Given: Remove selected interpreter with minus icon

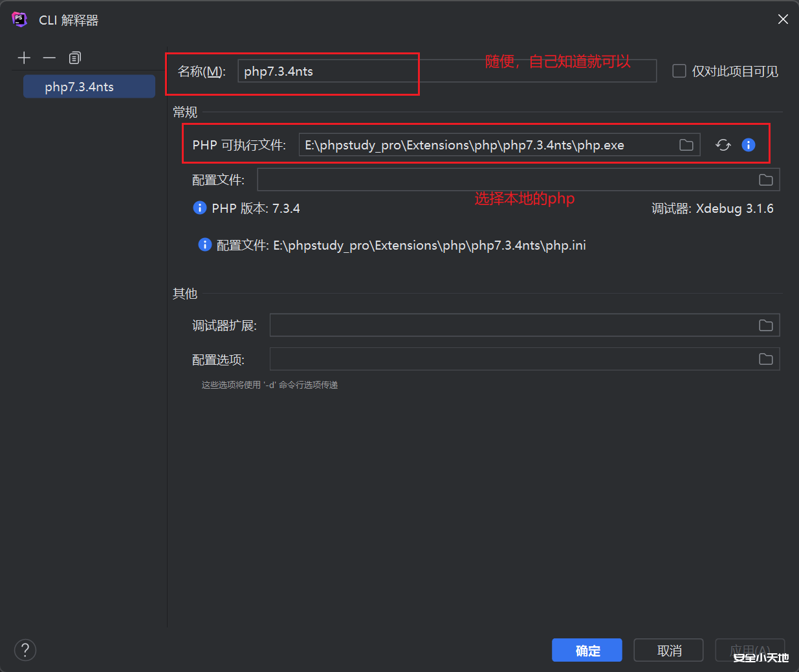Looking at the screenshot, I should click(x=49, y=58).
